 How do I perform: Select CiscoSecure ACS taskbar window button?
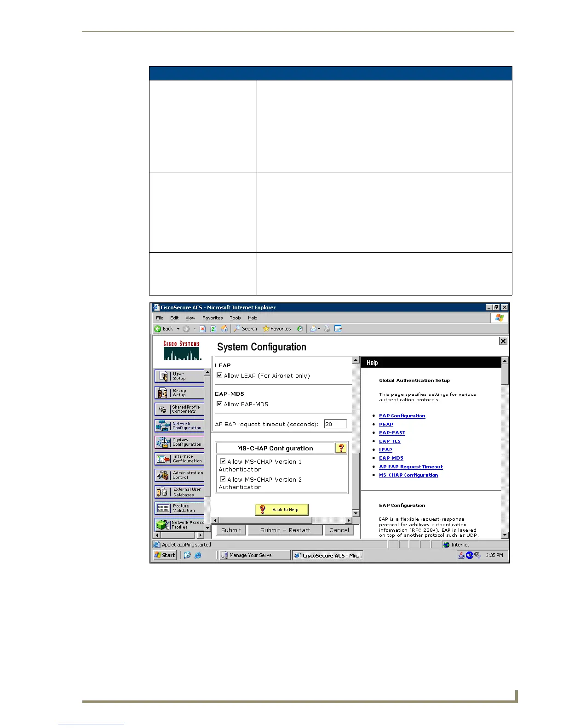(327, 555)
